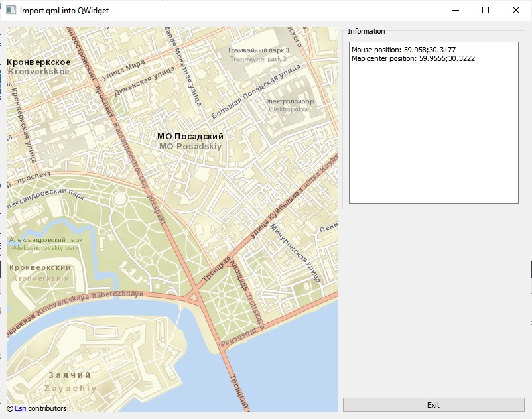Click the Мичуринская улица street label
Viewport: 532px width, 419px height.
[x=296, y=252]
